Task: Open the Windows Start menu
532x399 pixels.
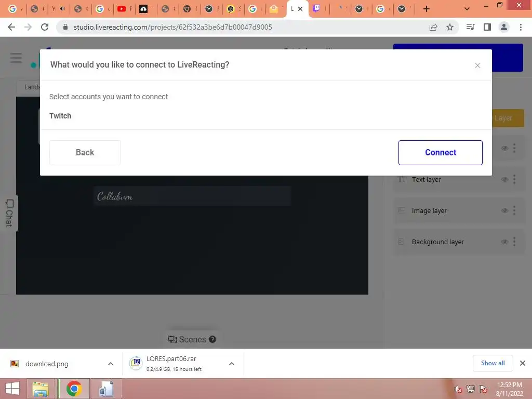Action: tap(12, 389)
